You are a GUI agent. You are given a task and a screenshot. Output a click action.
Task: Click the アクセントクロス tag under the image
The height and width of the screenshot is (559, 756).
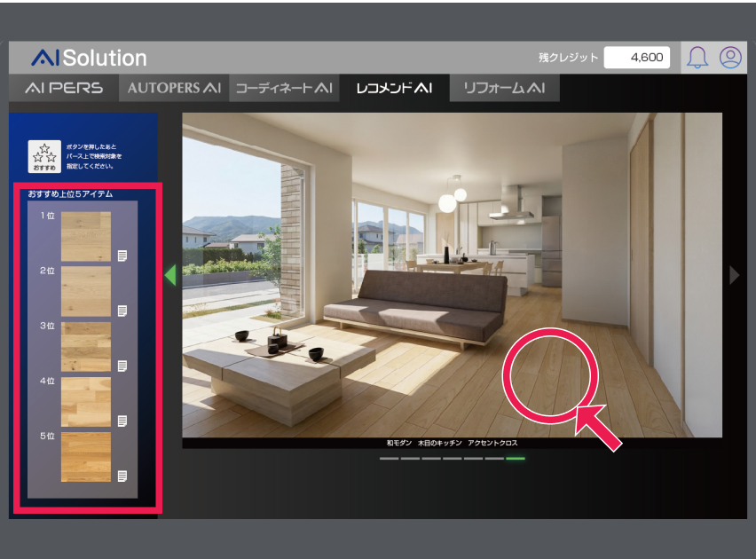pyautogui.click(x=492, y=443)
